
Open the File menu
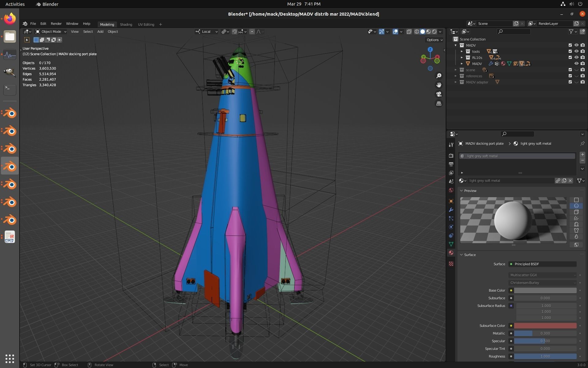pos(33,24)
